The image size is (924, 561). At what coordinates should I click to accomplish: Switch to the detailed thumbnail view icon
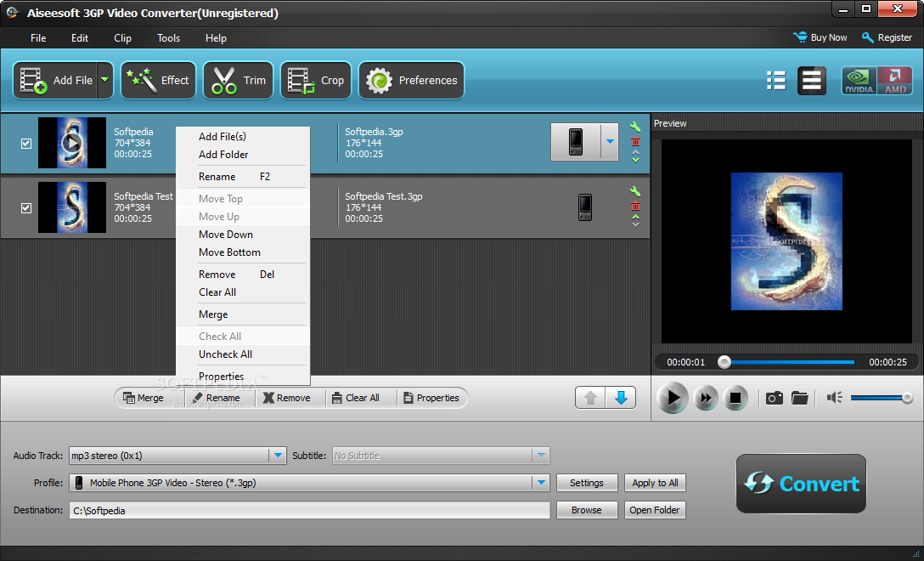click(811, 80)
